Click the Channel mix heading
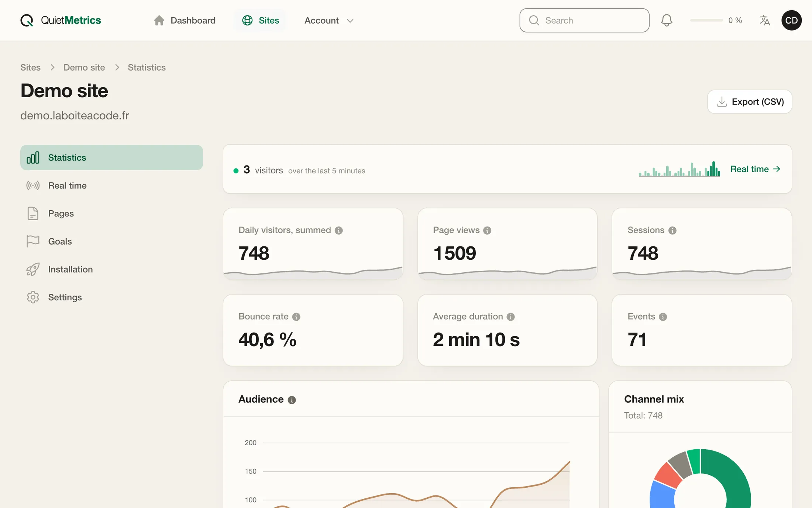The width and height of the screenshot is (812, 508). coord(654,399)
